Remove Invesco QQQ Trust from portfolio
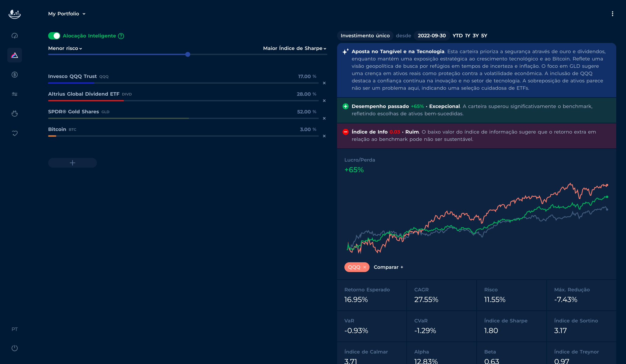Screen dimensions: 626x364 (x=324, y=83)
